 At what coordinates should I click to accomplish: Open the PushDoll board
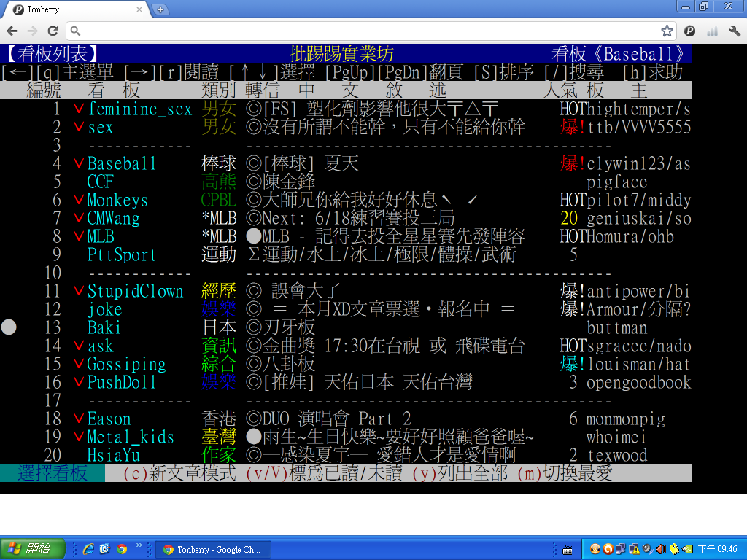pos(122,382)
